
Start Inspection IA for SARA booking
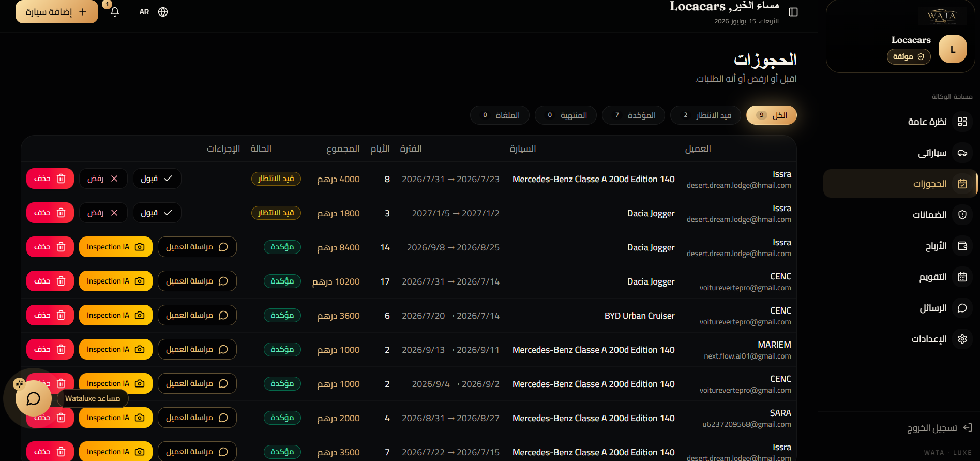coord(116,418)
